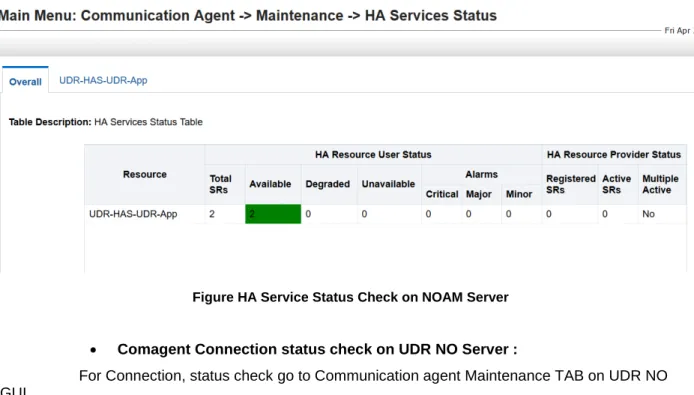The width and height of the screenshot is (694, 395).
Task: Click the Resource column header
Action: point(145,174)
